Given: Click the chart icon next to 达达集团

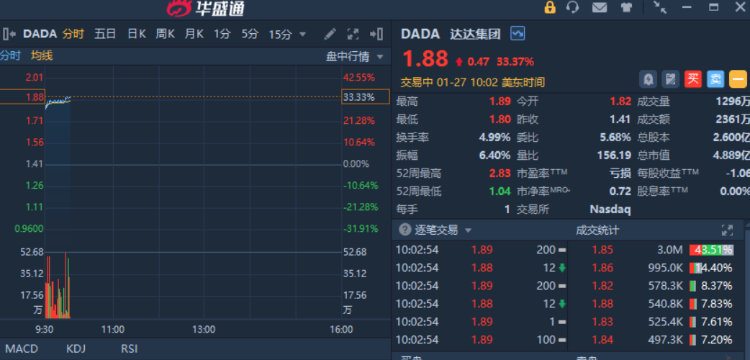Looking at the screenshot, I should tap(518, 33).
